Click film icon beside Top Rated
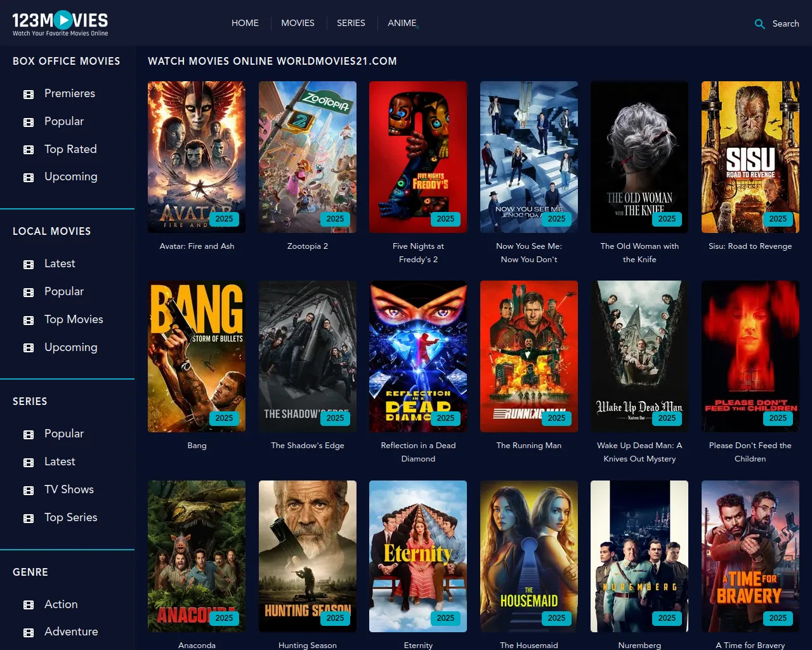This screenshot has height=650, width=812. 29,150
